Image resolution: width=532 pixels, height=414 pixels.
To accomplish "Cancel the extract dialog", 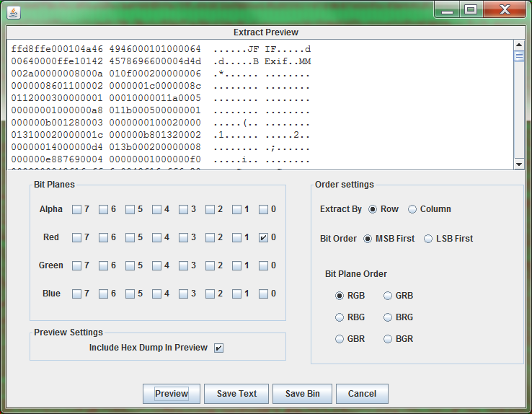I will click(362, 394).
